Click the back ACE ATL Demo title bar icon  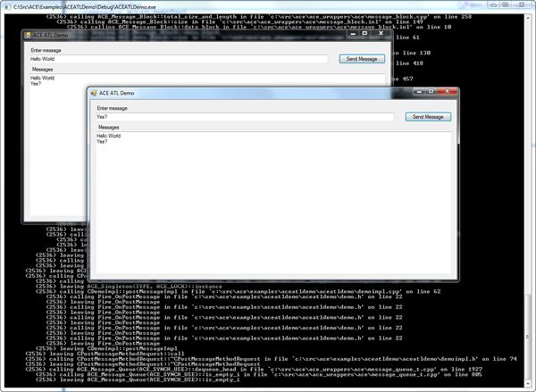pyautogui.click(x=28, y=35)
